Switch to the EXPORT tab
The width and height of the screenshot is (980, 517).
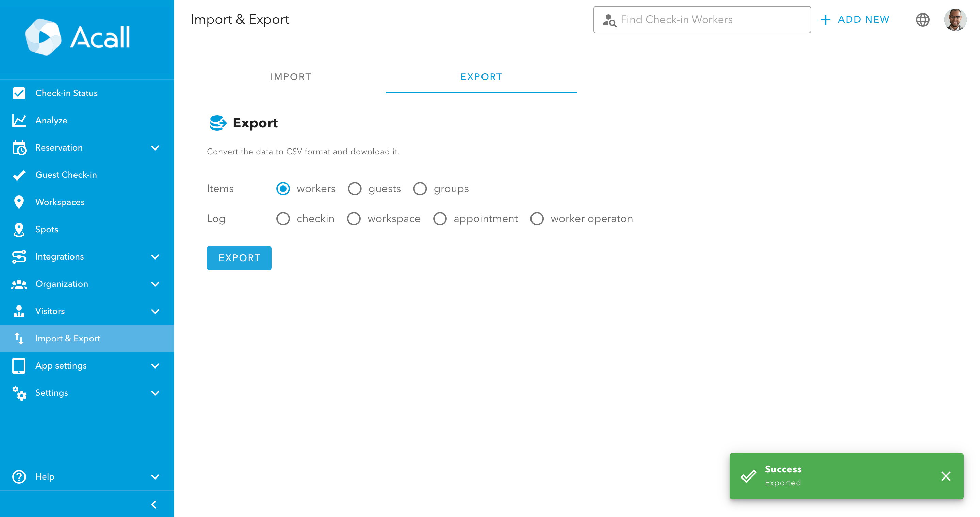[481, 77]
